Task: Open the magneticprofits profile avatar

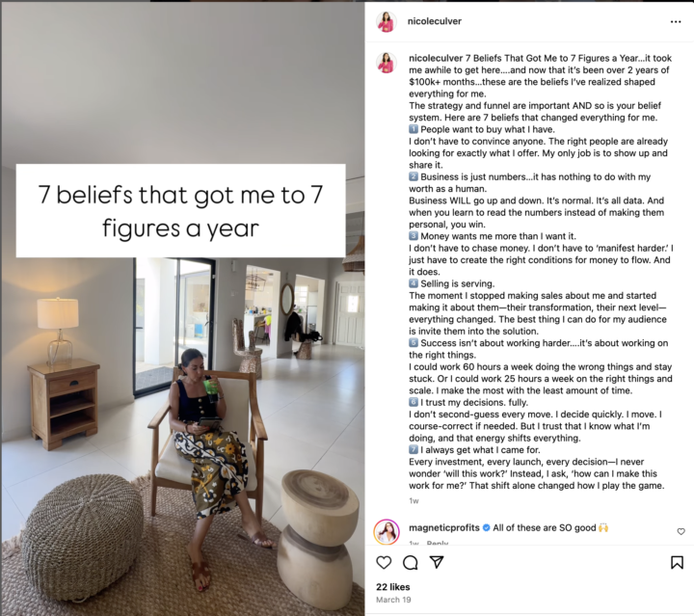Action: click(x=387, y=531)
